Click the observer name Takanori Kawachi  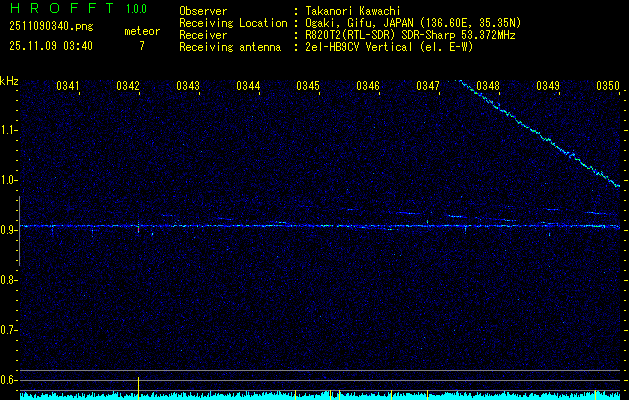pos(353,10)
